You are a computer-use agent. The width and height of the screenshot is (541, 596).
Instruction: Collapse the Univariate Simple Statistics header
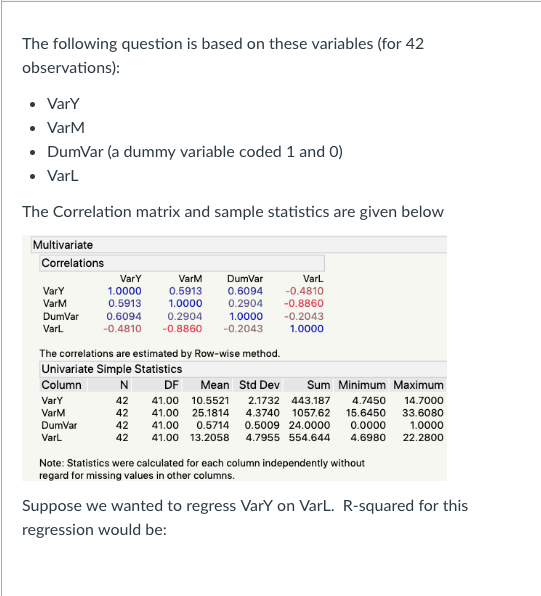click(x=243, y=369)
